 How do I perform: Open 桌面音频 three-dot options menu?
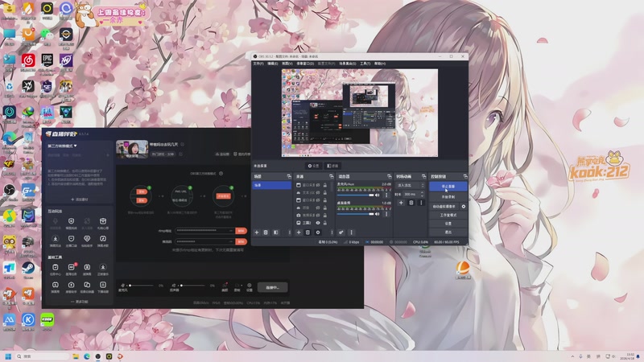(386, 214)
